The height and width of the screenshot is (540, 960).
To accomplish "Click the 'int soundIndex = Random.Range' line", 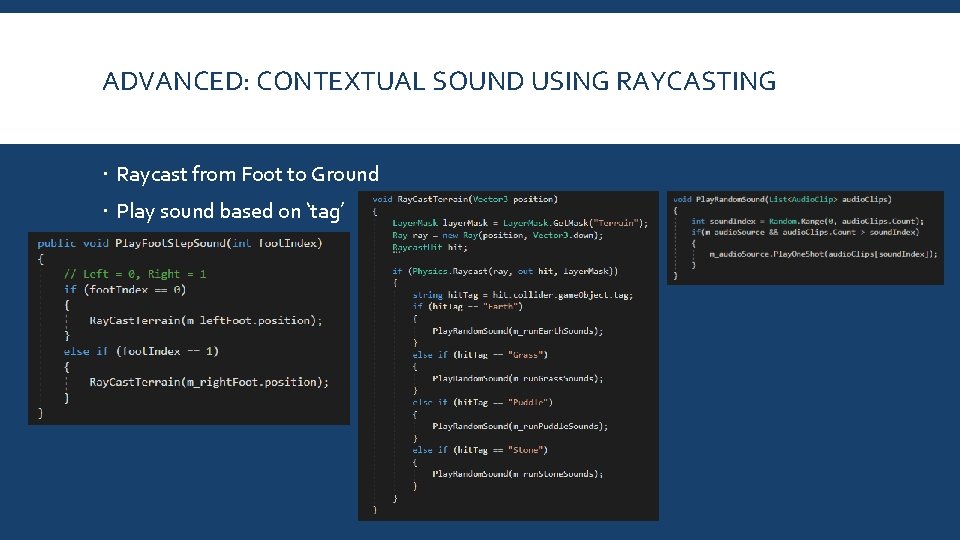I will (807, 221).
